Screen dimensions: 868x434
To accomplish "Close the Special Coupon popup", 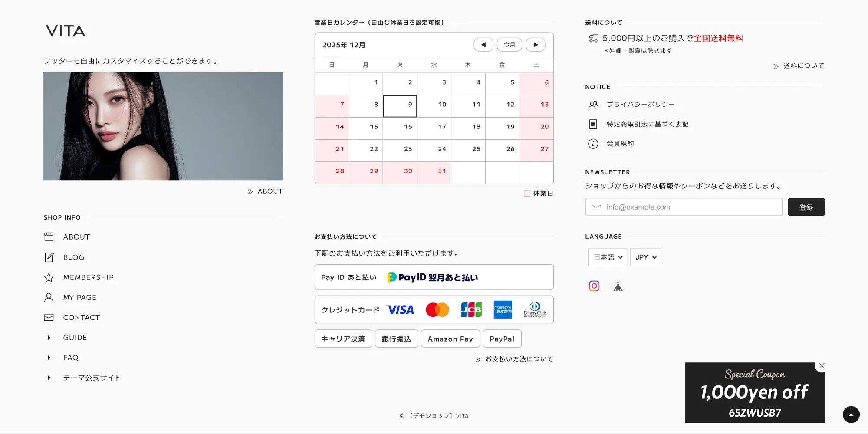I will [x=821, y=366].
